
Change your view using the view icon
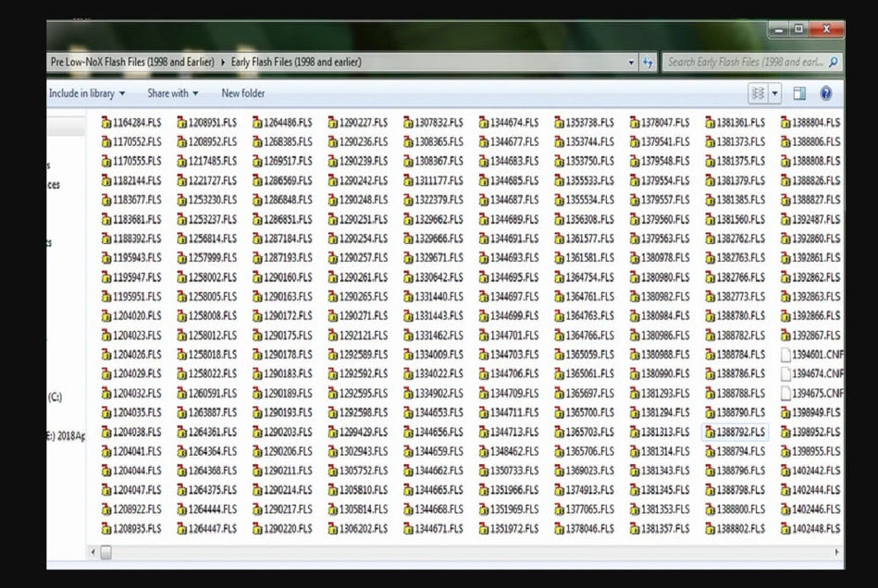759,93
